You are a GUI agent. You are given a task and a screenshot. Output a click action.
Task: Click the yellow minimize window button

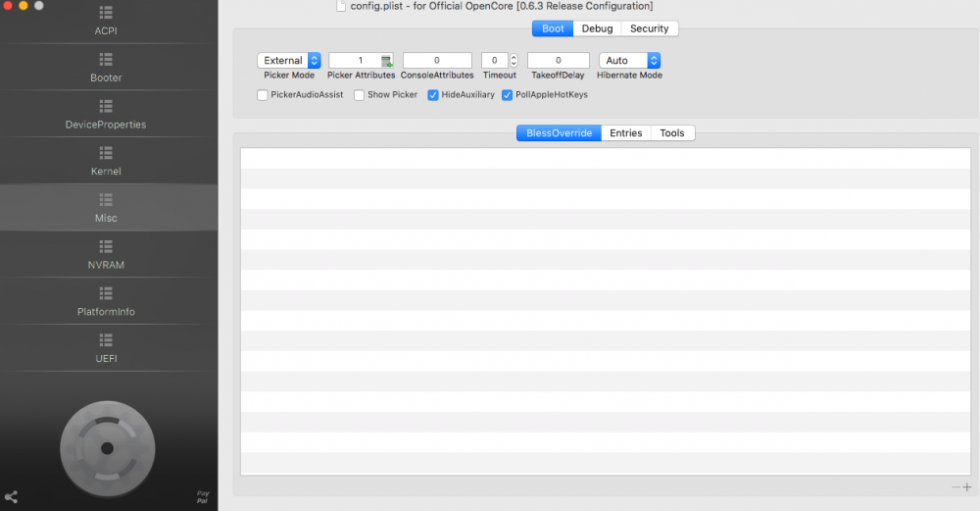click(x=24, y=5)
